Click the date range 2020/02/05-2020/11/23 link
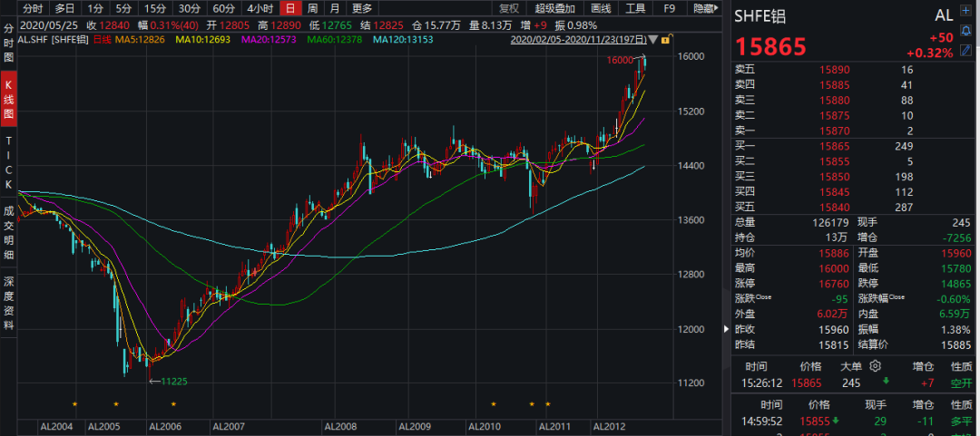This screenshot has width=980, height=436. (578, 39)
